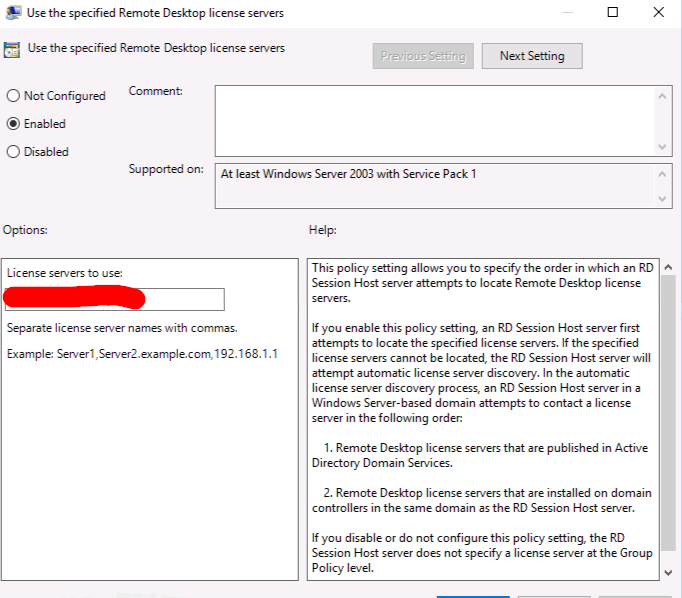Click the Help pane scrollbar thumb
This screenshot has height=598, width=682.
point(669,413)
